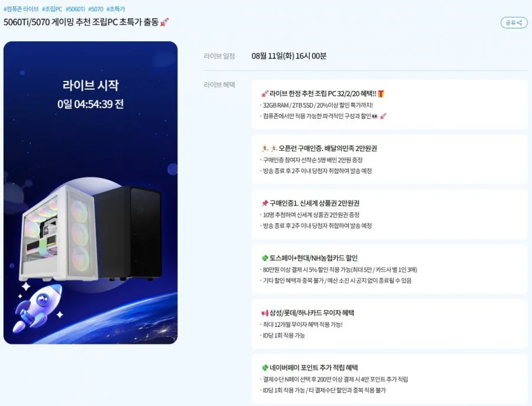Viewport: 532px width, 406px height.
Task: Click the money icon before 네이버페이
Action: point(265,368)
